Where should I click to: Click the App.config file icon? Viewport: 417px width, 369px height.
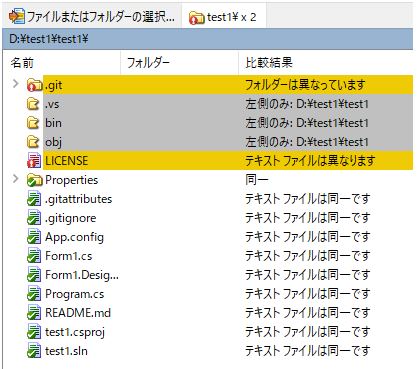click(34, 237)
